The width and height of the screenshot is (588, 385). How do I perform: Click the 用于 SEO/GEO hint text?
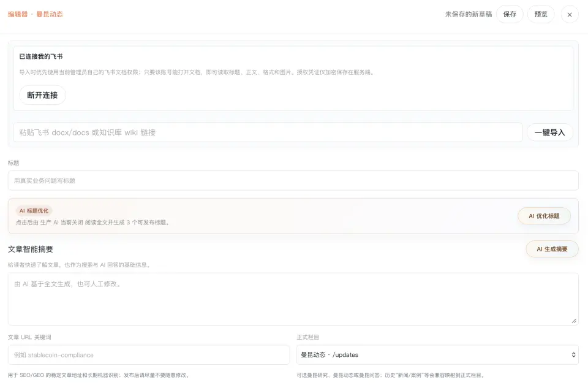click(x=100, y=375)
